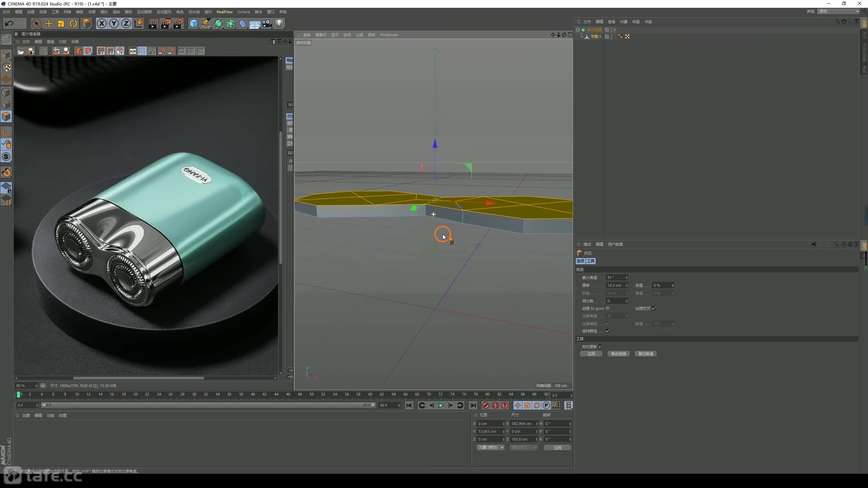Click the 应用 button in extrude tool
The width and height of the screenshot is (868, 488).
(x=591, y=354)
